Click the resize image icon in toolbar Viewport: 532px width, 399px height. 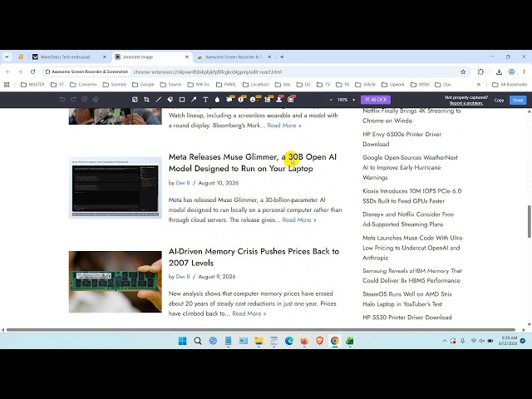tap(135, 100)
